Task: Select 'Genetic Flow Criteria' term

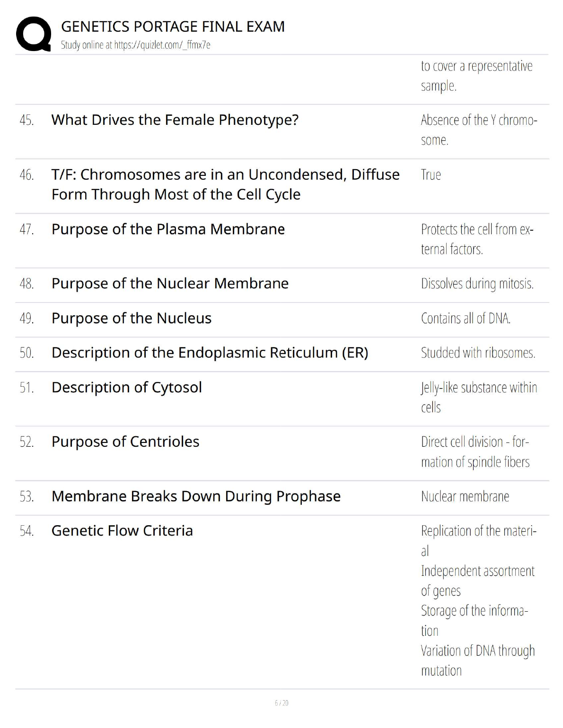Action: 122,531
